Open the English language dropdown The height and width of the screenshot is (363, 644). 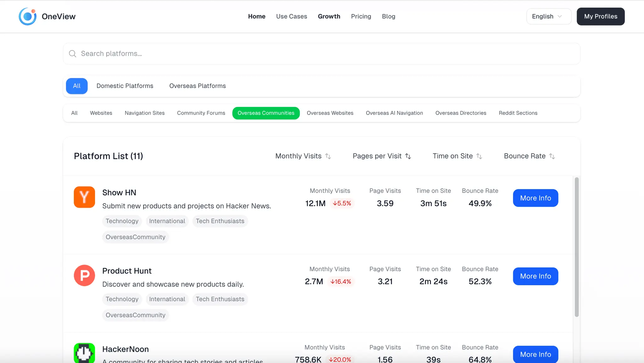(549, 16)
